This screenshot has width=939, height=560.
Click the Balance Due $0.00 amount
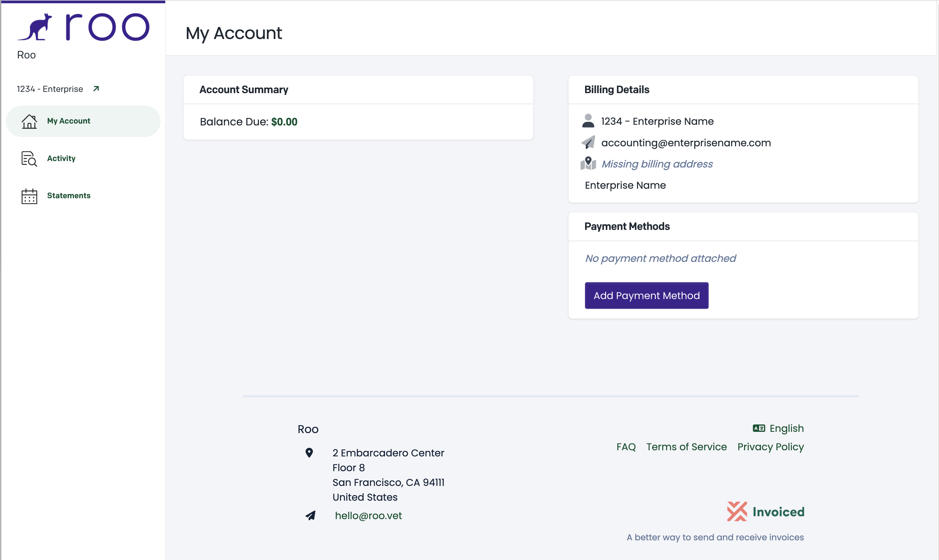(284, 121)
